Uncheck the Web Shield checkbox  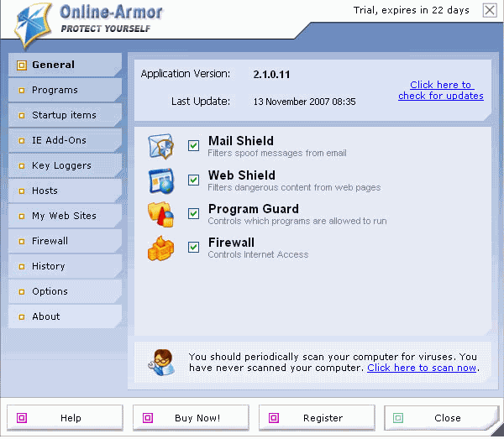coord(193,180)
